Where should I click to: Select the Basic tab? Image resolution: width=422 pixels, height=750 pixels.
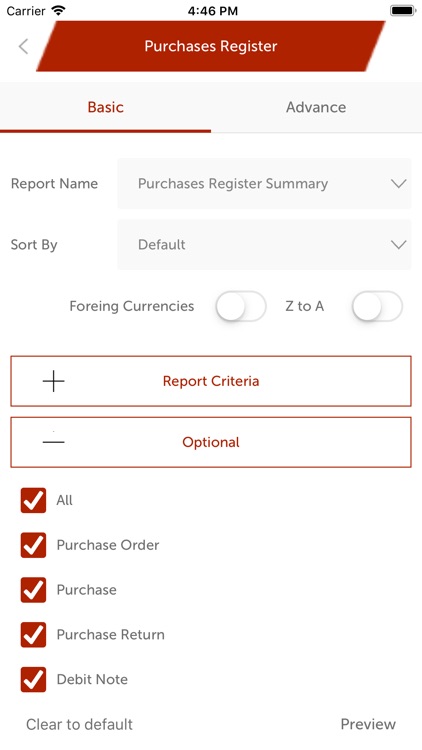click(x=105, y=107)
